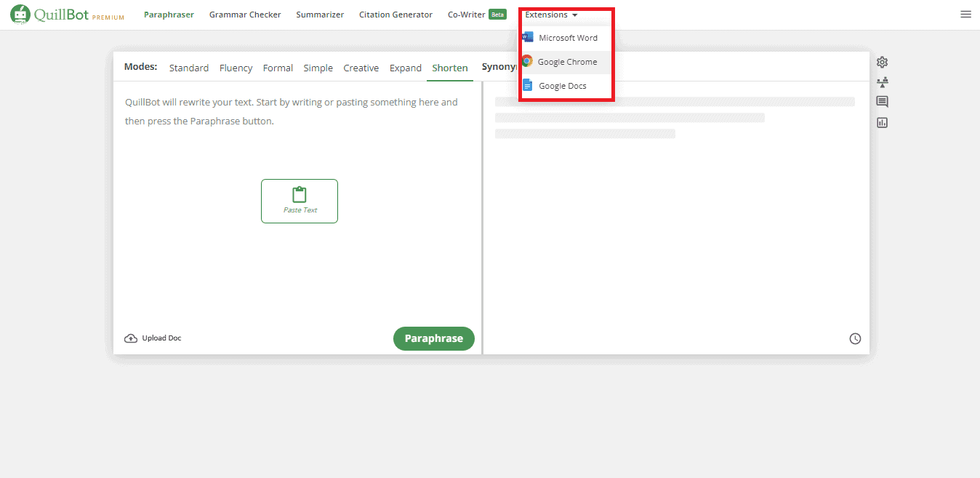Click the Google Docs icon

click(528, 86)
